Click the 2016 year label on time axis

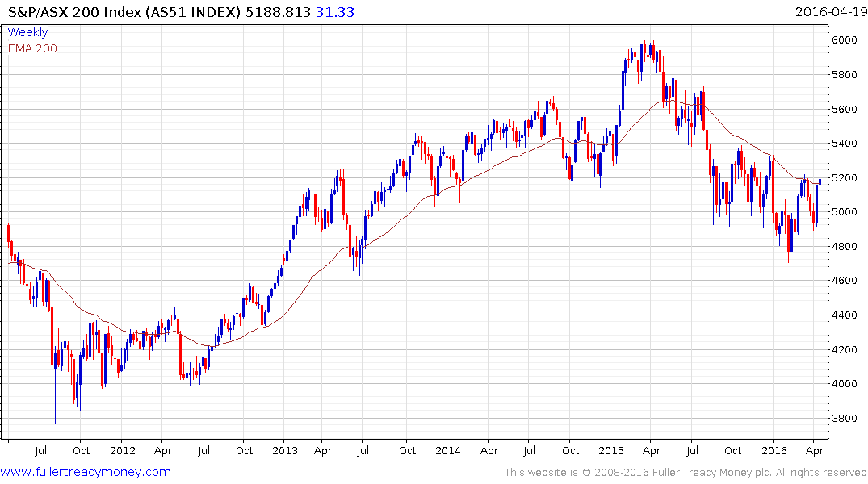(x=774, y=450)
